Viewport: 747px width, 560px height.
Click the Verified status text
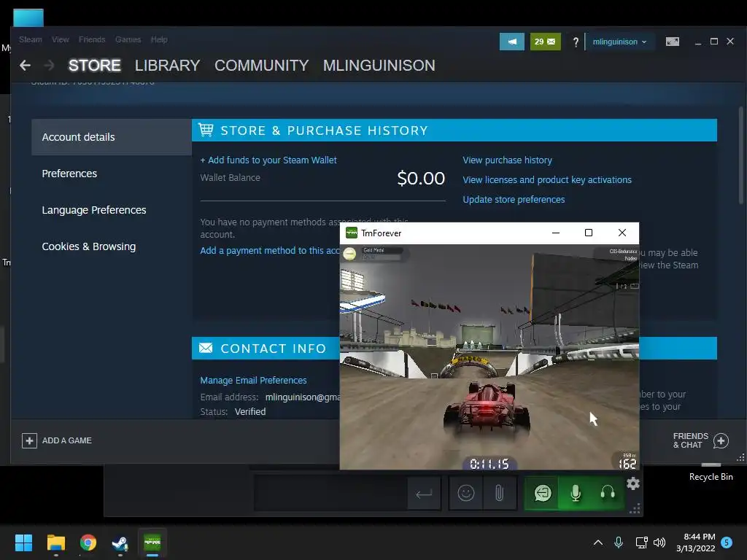tap(250, 411)
